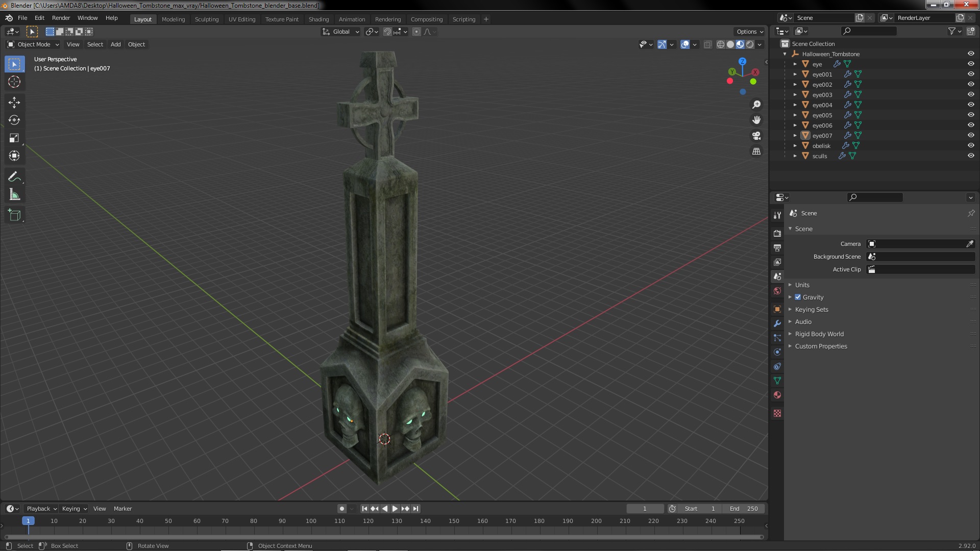Open the File menu
Screen dimensions: 980x551
[22, 18]
